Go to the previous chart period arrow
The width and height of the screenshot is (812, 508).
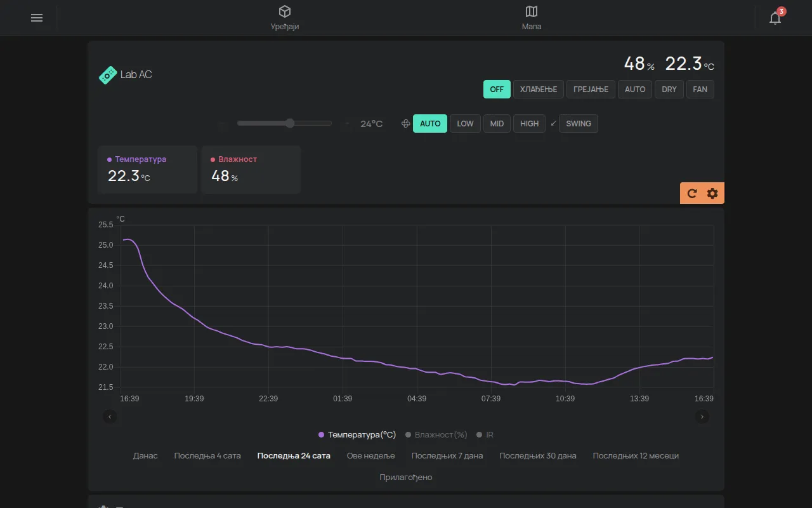pos(110,417)
